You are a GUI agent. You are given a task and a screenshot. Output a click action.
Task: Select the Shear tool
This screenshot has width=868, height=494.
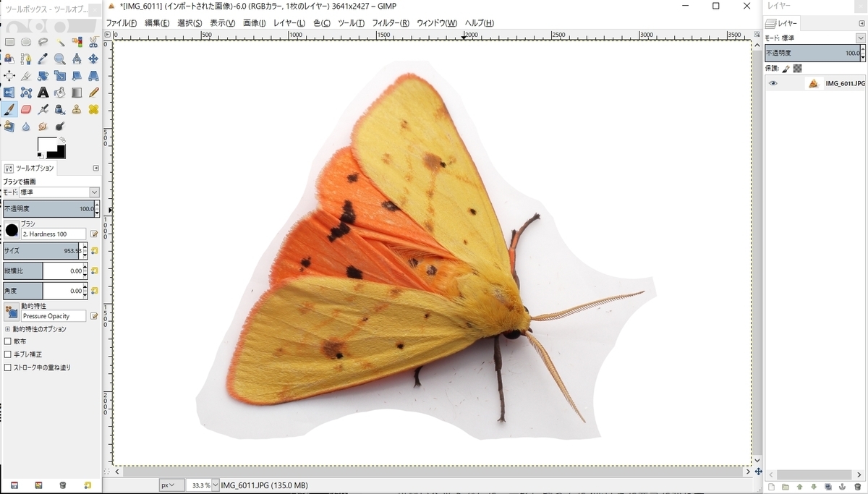click(x=77, y=75)
